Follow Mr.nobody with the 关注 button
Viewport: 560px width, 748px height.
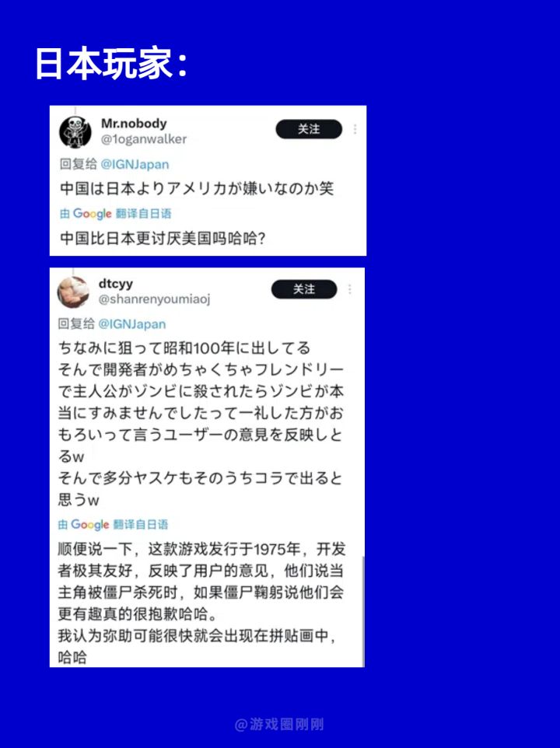pyautogui.click(x=309, y=129)
